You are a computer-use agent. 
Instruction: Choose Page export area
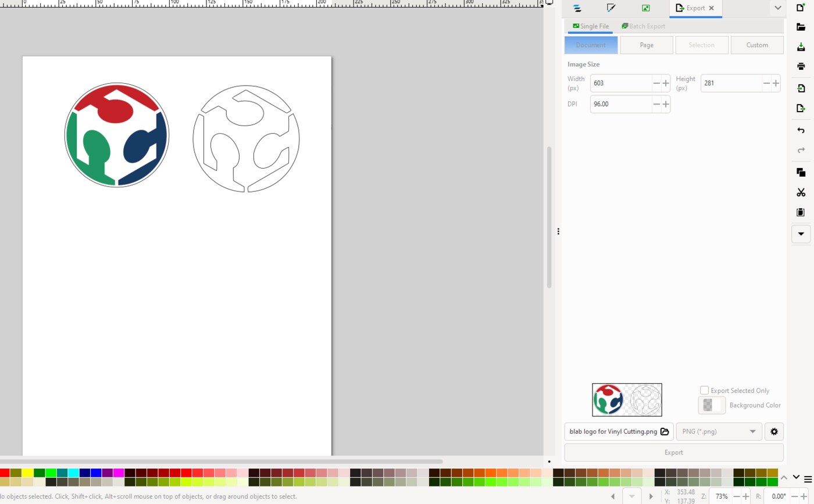pyautogui.click(x=647, y=45)
